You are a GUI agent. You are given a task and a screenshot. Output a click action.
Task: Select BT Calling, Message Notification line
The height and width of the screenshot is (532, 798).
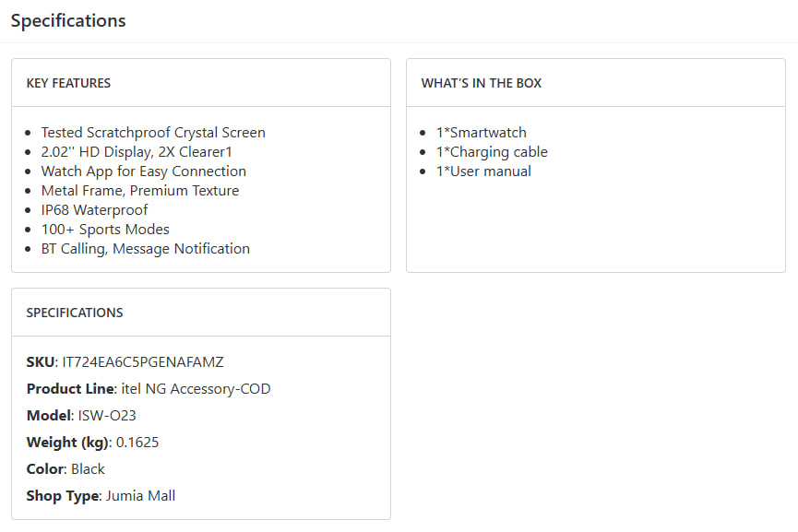[x=146, y=249]
